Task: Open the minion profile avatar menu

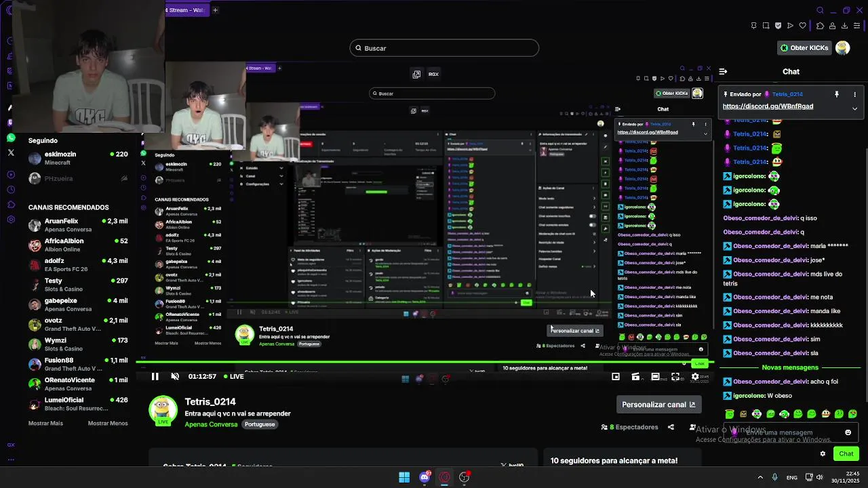Action: [x=842, y=48]
